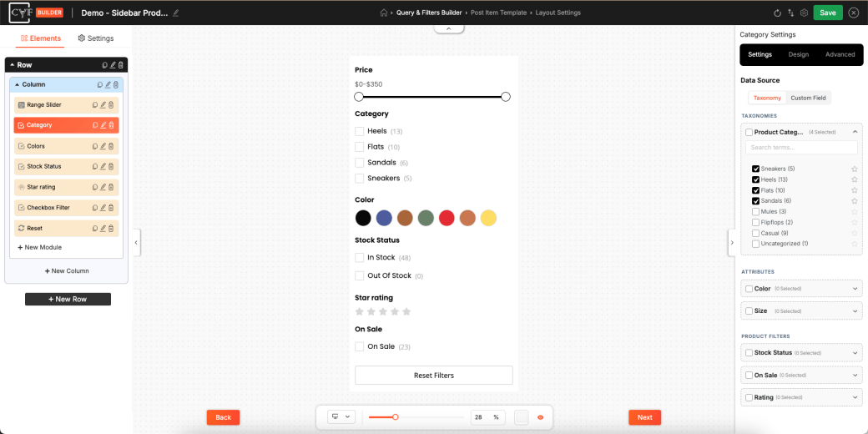The image size is (868, 434).
Task: Tick the Heels checkbox in the preview
Action: (x=359, y=131)
